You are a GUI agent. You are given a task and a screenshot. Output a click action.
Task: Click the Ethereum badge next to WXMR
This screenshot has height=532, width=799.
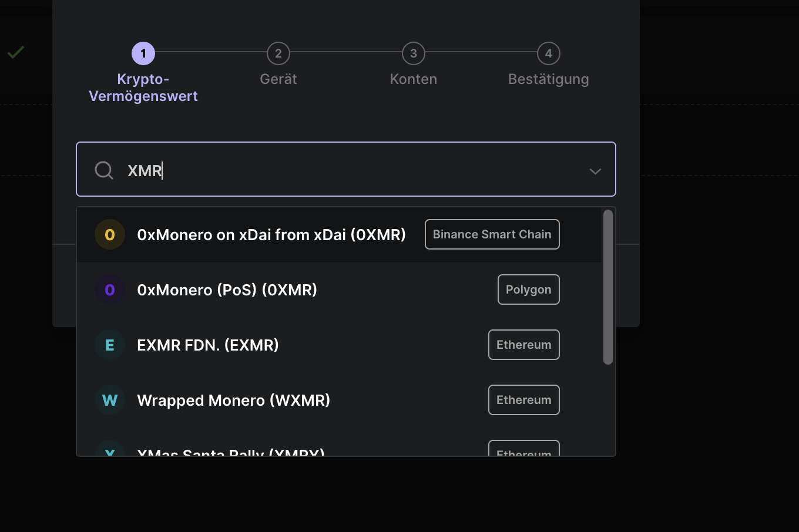(x=523, y=400)
